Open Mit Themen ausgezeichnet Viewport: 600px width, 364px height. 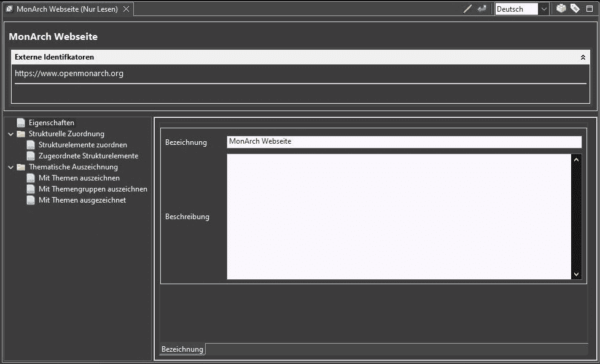(82, 200)
